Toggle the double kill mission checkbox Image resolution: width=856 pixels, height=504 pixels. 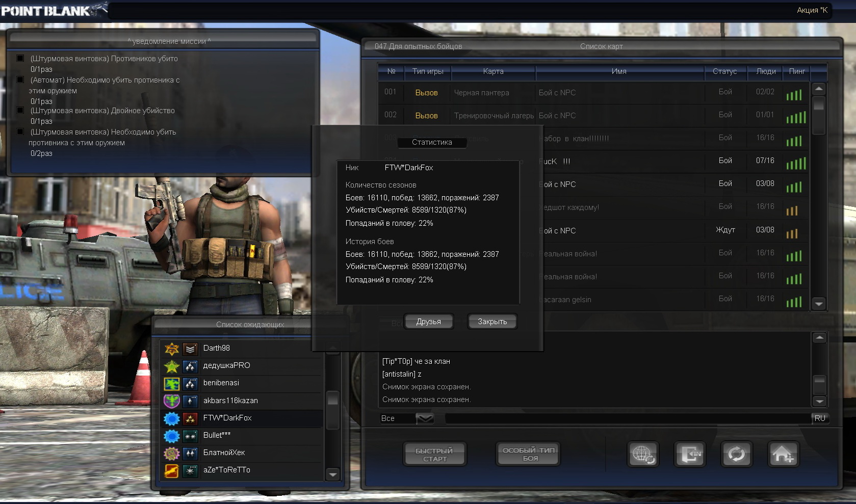click(x=20, y=110)
